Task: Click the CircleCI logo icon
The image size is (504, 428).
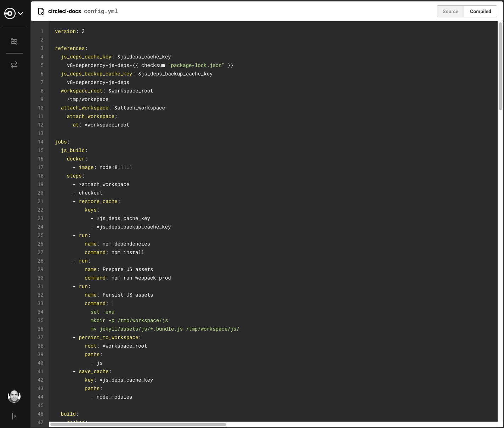Action: coord(10,13)
